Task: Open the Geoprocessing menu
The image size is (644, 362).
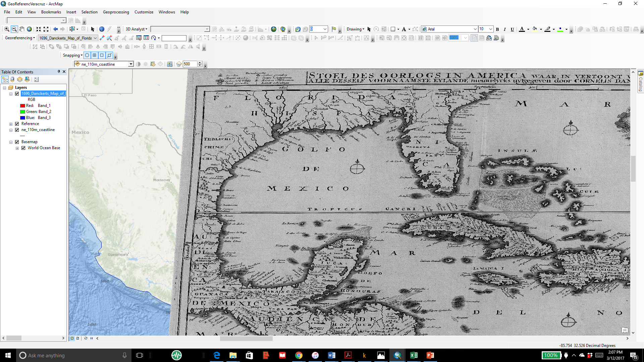Action: [x=116, y=12]
